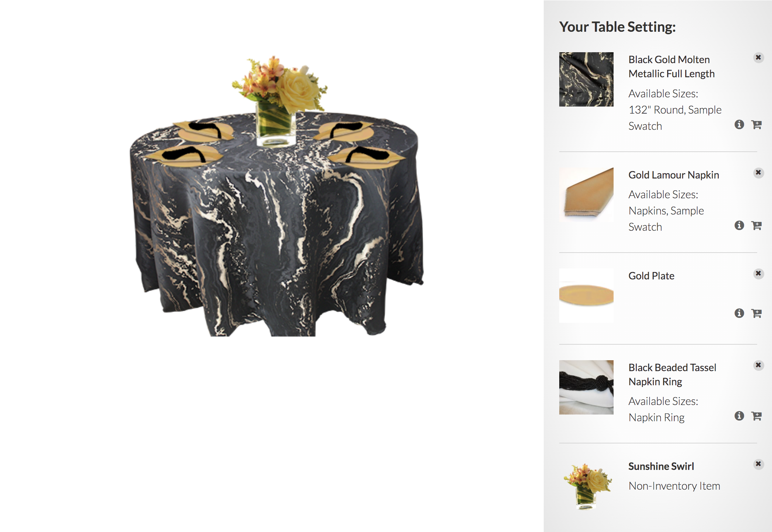Add Gold Plate to cart
Viewport: 772px width, 532px height.
tap(756, 313)
